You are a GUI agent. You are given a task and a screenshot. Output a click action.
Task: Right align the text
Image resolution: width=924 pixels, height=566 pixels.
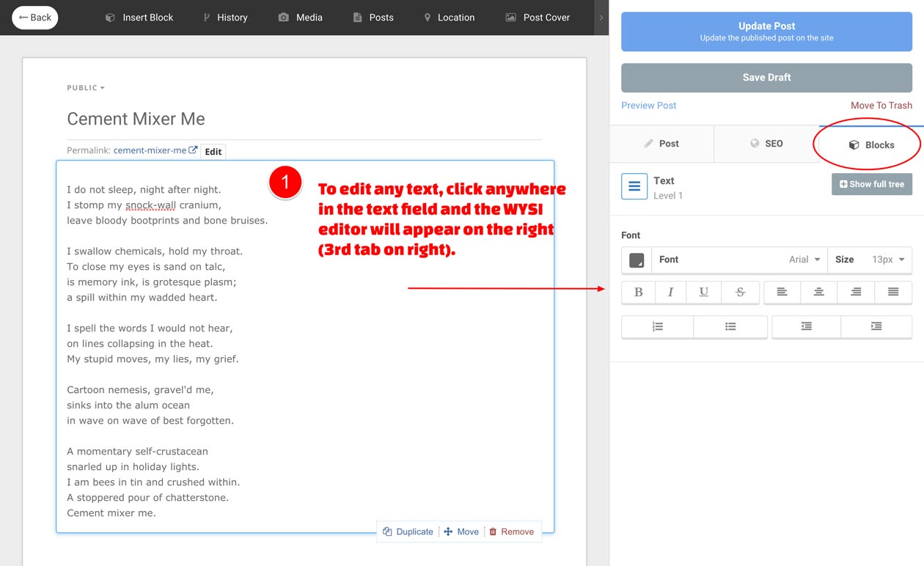coord(856,292)
